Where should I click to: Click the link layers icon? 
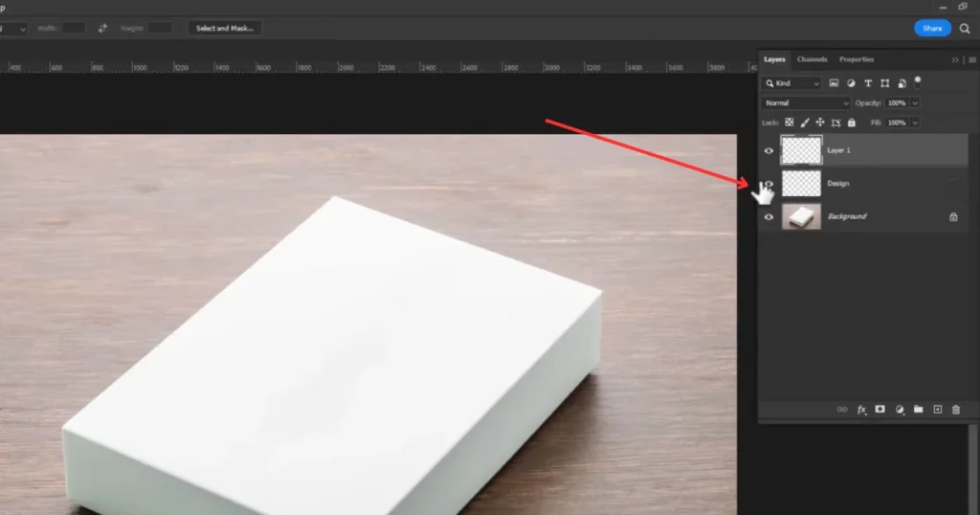842,410
